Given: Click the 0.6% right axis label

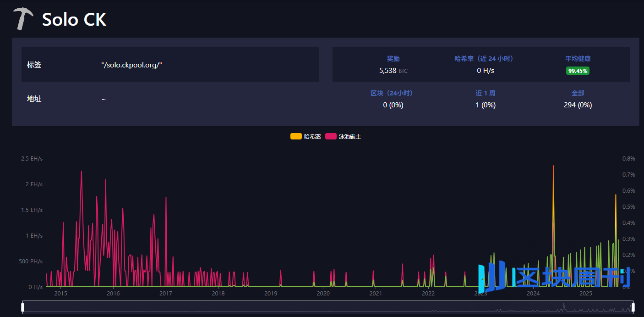Looking at the screenshot, I should click(629, 190).
